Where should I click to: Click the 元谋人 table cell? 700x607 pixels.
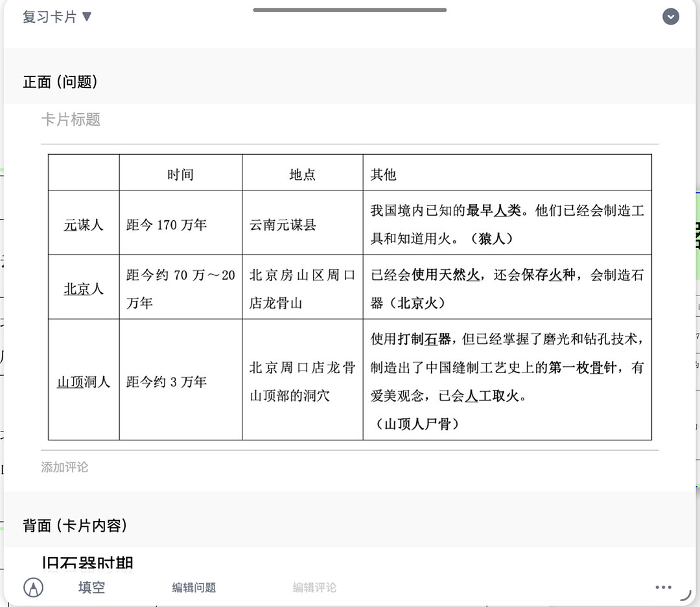[x=84, y=223]
